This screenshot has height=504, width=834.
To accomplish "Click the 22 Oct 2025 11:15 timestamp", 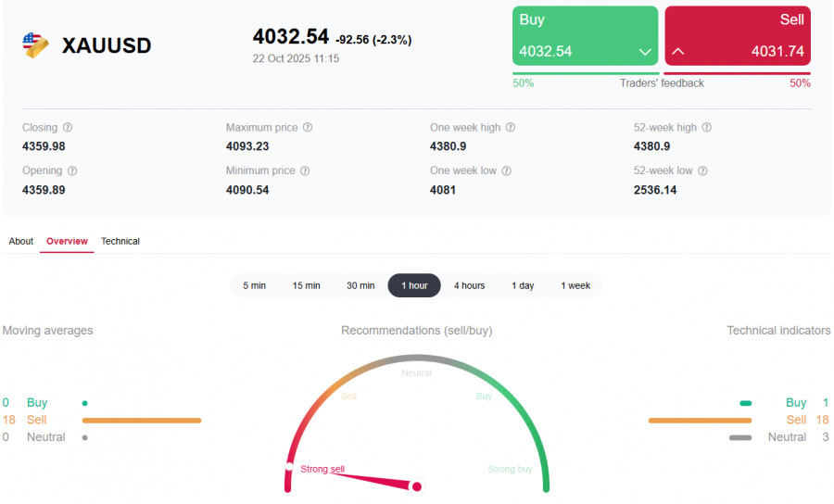I will pyautogui.click(x=296, y=58).
